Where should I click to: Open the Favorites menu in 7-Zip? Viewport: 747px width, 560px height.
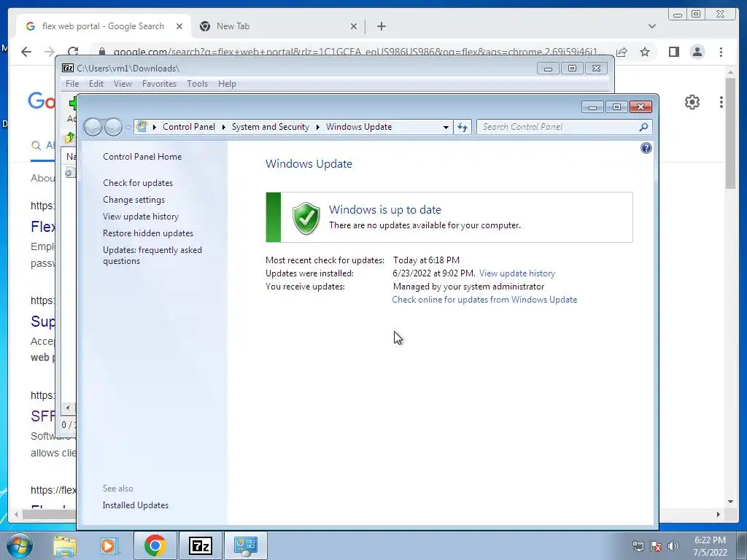(x=159, y=84)
